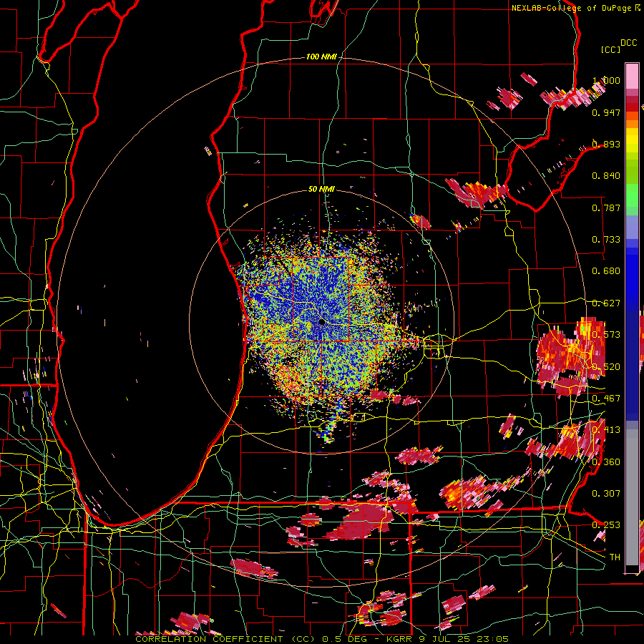Screen dimensions: 644x644
Task: Click the 0.360 color scale value
Action: point(606,462)
